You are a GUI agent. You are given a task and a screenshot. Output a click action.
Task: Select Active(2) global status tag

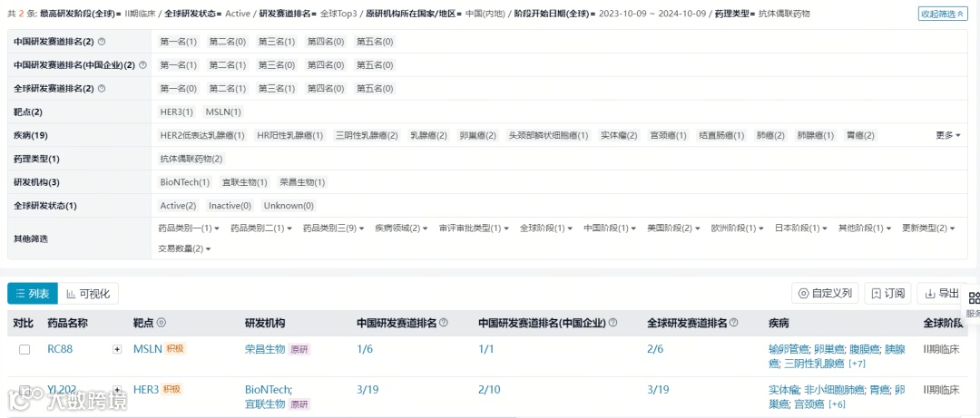178,206
